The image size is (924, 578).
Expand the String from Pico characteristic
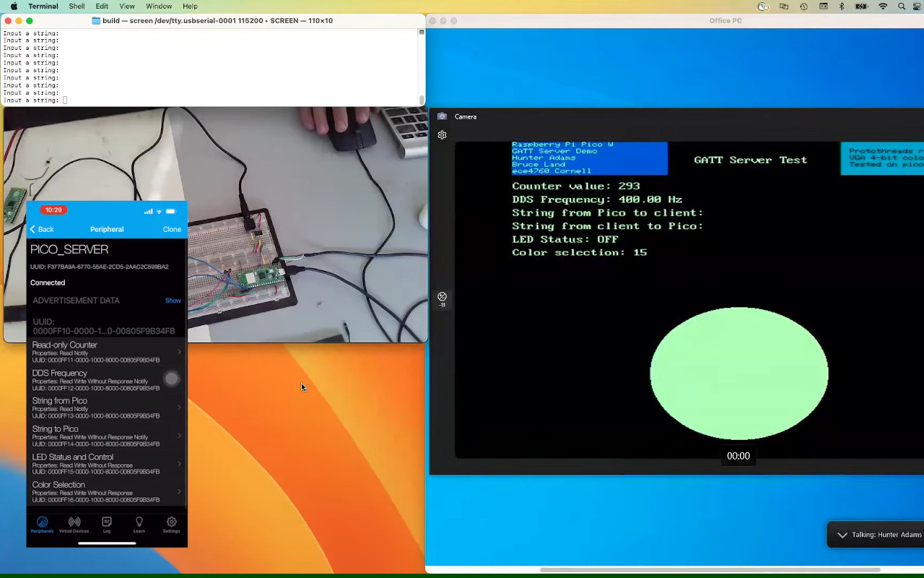pyautogui.click(x=105, y=407)
